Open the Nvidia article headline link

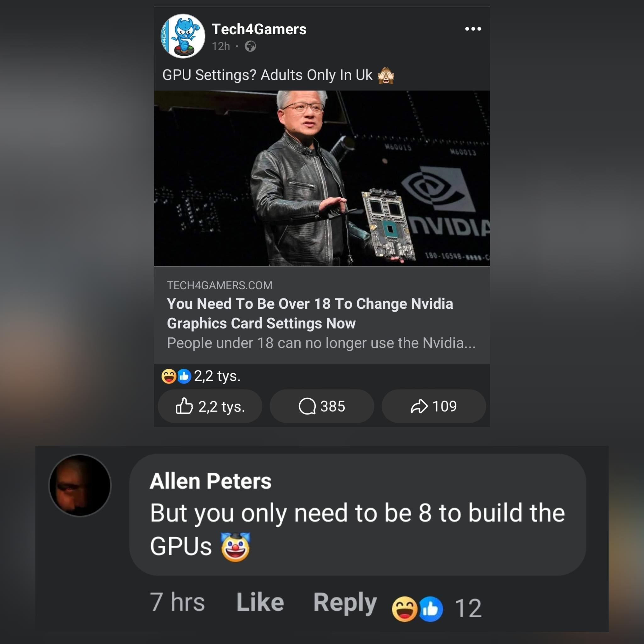click(x=310, y=313)
